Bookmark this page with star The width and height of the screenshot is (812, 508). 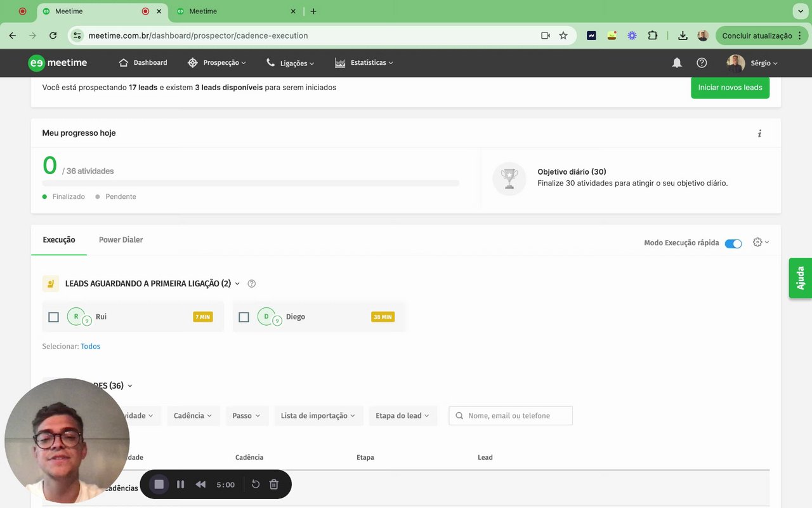[x=563, y=36]
